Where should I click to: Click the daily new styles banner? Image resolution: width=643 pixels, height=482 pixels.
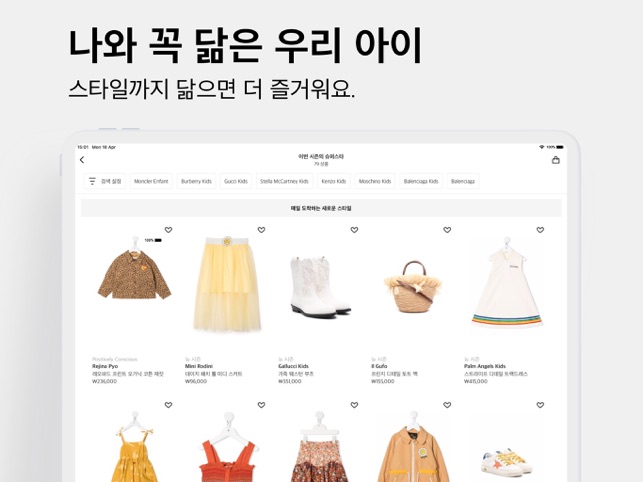pos(321,208)
